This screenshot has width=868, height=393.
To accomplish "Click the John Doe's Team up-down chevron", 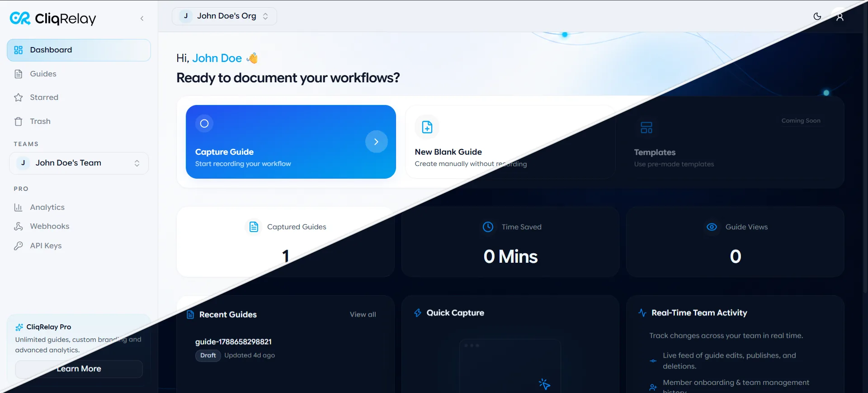I will point(137,163).
